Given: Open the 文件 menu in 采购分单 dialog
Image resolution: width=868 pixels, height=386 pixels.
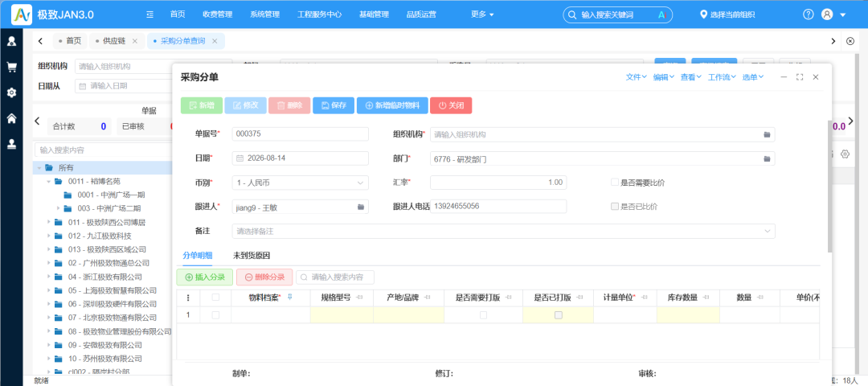Looking at the screenshot, I should click(x=636, y=77).
